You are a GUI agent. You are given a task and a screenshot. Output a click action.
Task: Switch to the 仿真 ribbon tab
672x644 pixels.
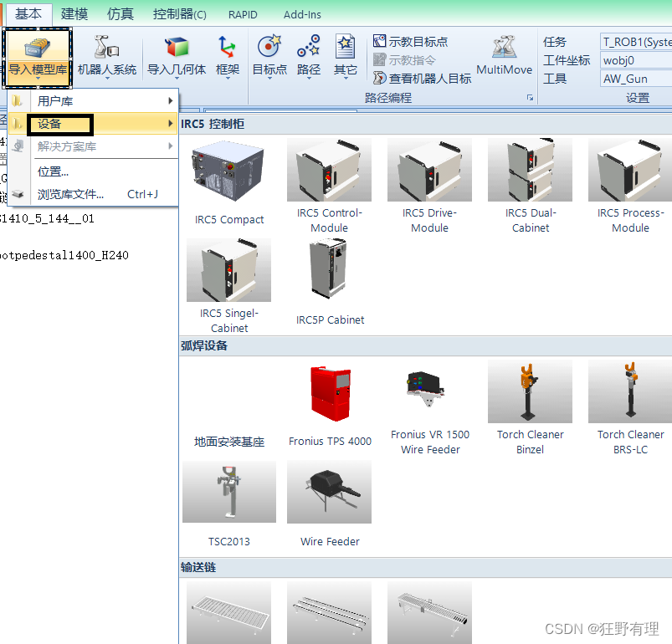pos(121,14)
